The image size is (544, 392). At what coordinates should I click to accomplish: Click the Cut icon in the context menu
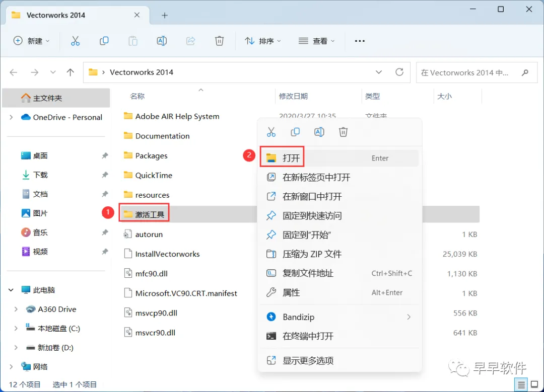click(271, 132)
